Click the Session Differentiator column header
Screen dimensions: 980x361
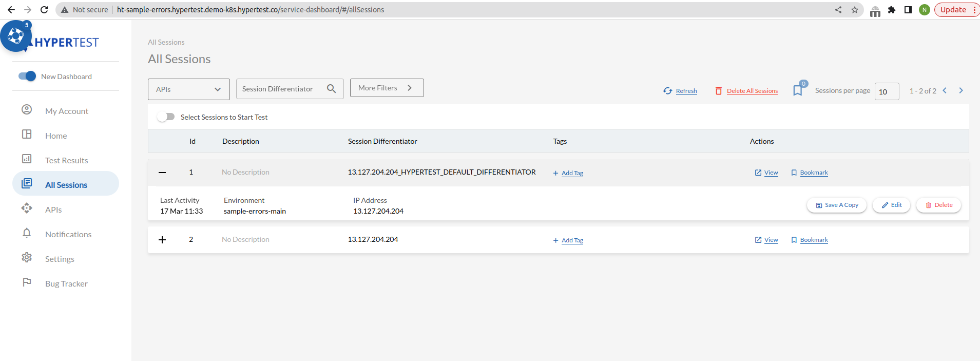coord(382,141)
